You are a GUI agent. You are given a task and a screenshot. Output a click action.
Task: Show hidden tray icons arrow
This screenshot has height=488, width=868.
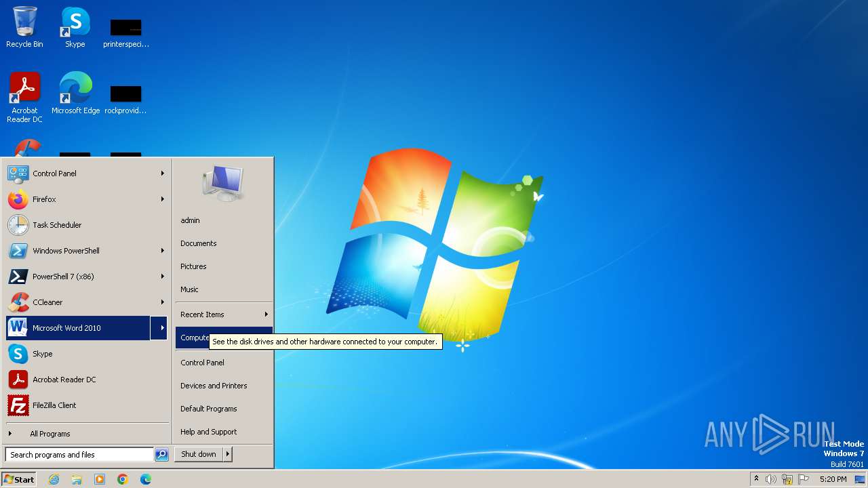pos(756,479)
